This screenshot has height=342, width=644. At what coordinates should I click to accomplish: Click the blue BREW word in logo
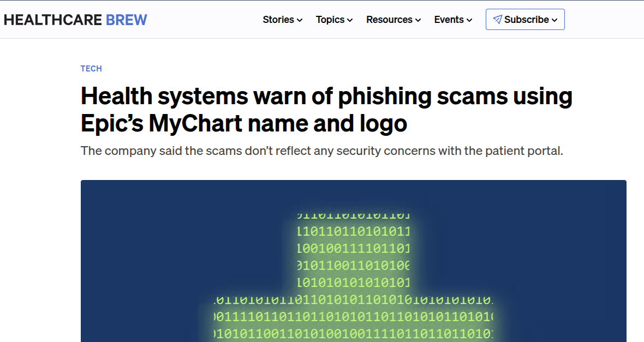[127, 20]
